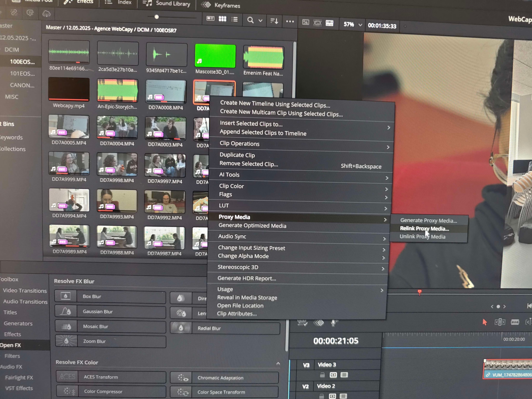
Task: Click the timeline ruler at 00:00:20:00
Action: [514, 339]
